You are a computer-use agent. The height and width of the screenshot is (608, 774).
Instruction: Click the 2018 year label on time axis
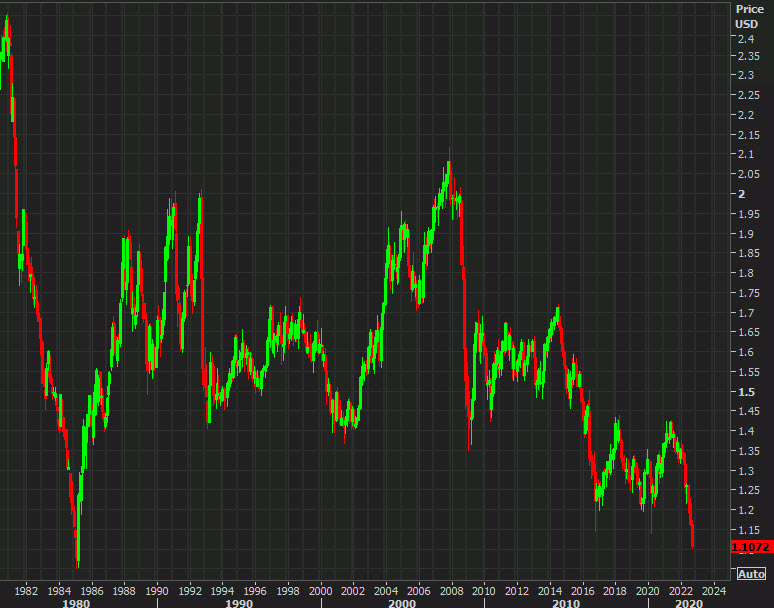point(615,591)
